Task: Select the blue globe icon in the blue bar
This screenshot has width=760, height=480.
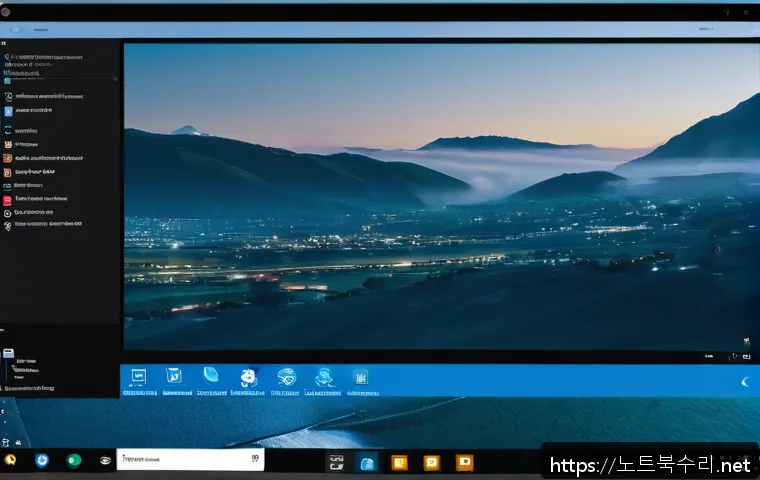Action: [211, 376]
